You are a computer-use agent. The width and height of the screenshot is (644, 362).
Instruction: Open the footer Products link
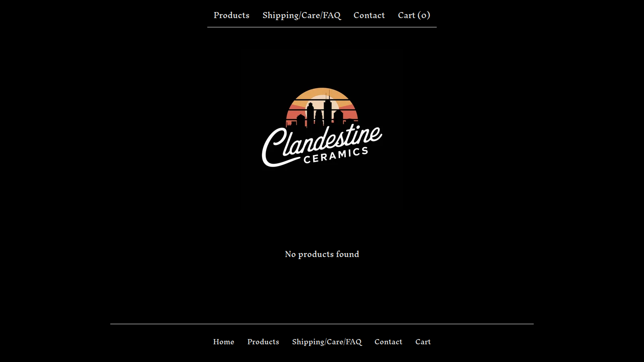pos(263,342)
